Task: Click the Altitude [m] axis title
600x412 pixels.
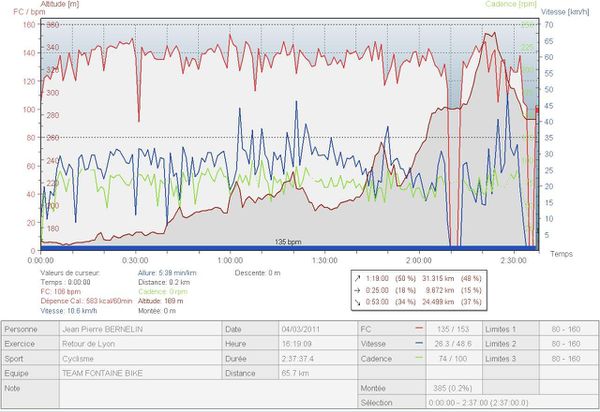Action: click(60, 4)
